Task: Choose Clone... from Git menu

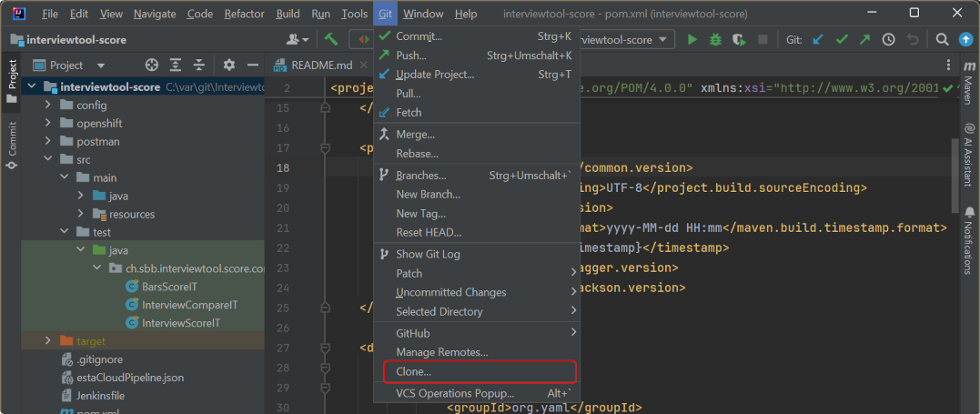Action: coord(477,371)
